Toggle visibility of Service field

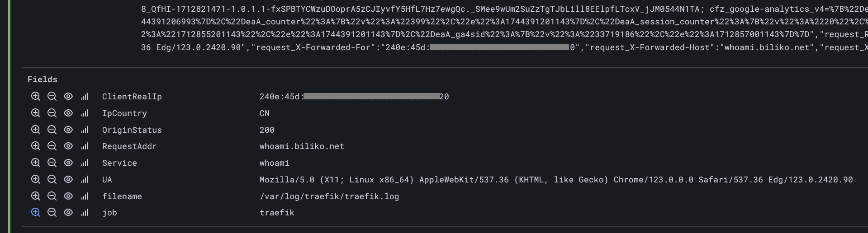click(x=68, y=163)
